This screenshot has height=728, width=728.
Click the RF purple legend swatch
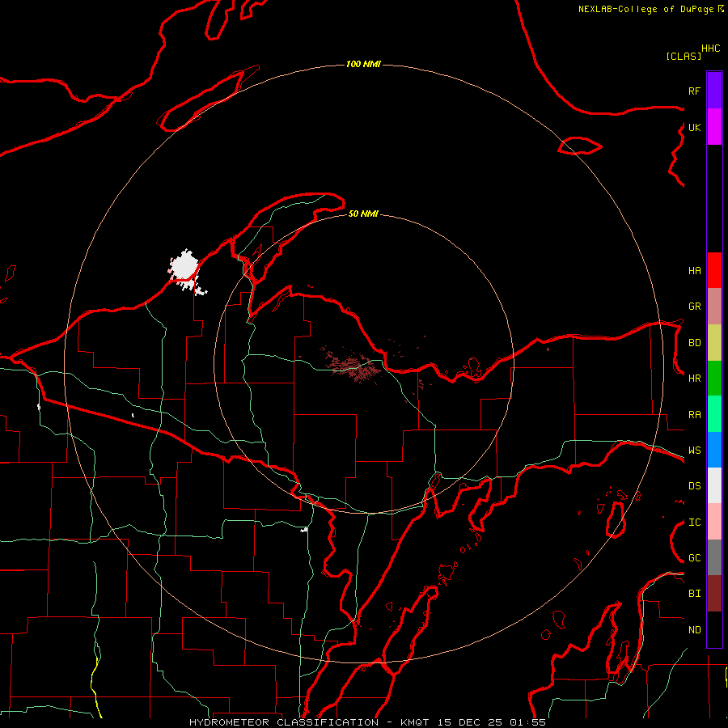tap(714, 91)
